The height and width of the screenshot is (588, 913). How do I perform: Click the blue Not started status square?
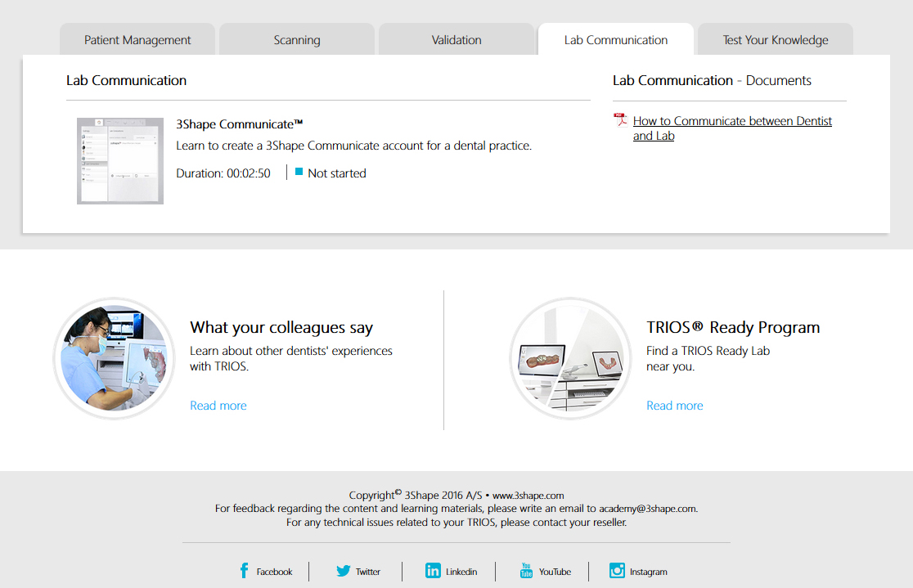click(x=299, y=173)
